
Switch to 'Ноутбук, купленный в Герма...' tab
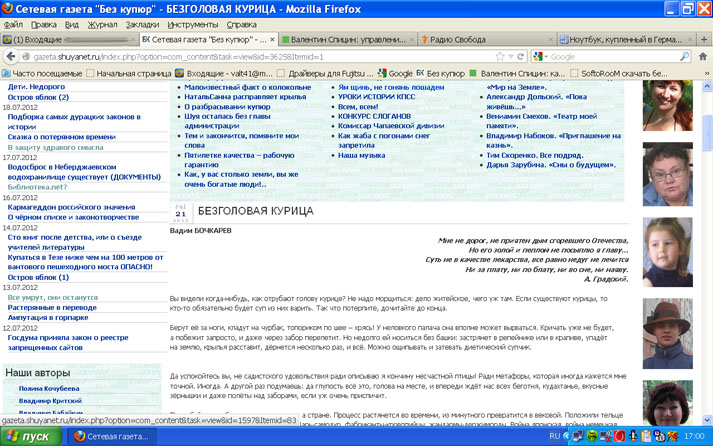(626, 40)
